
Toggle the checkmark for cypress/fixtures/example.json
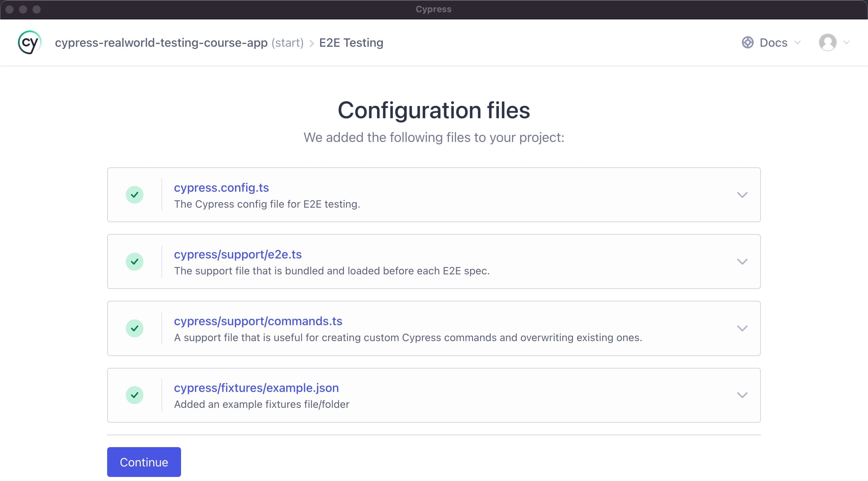coord(135,395)
